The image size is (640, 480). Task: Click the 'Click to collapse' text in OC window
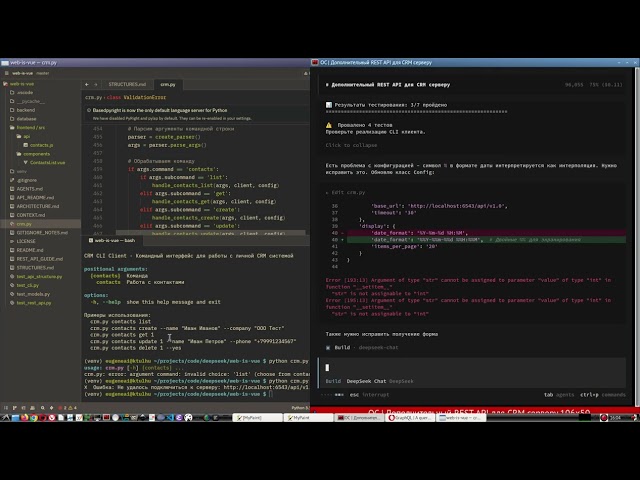(x=351, y=145)
